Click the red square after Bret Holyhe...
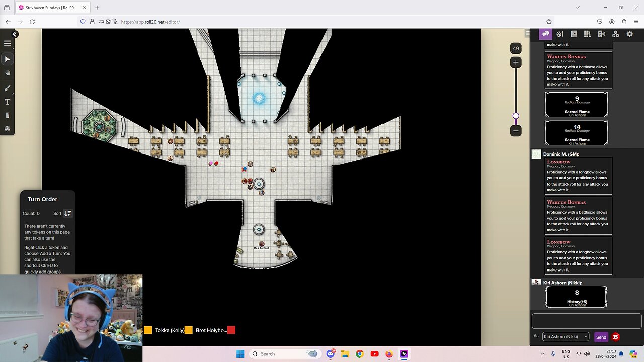This screenshot has width=644, height=362. click(231, 330)
